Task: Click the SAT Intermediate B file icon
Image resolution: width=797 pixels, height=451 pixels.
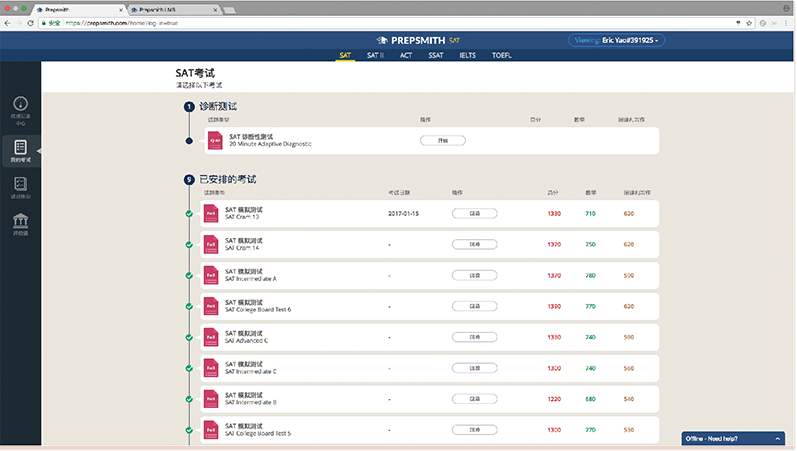Action: (x=211, y=399)
